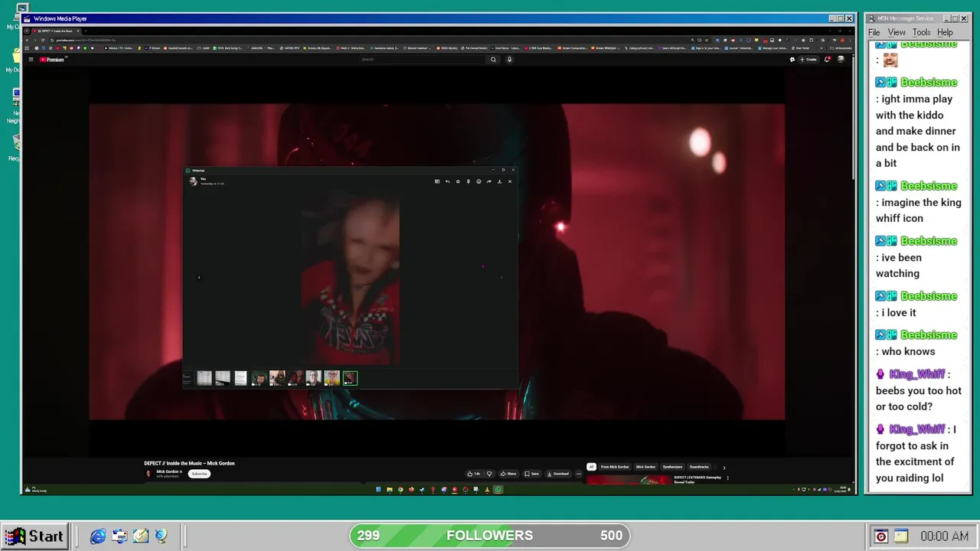980x551 pixels.
Task: Click the reply arrow in WhatsApp viewer
Action: point(448,181)
